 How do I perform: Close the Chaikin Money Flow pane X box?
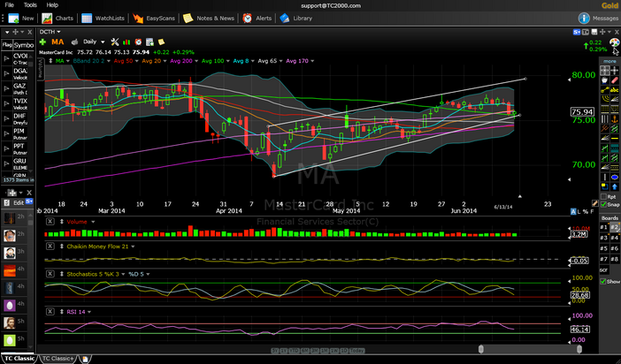point(50,246)
